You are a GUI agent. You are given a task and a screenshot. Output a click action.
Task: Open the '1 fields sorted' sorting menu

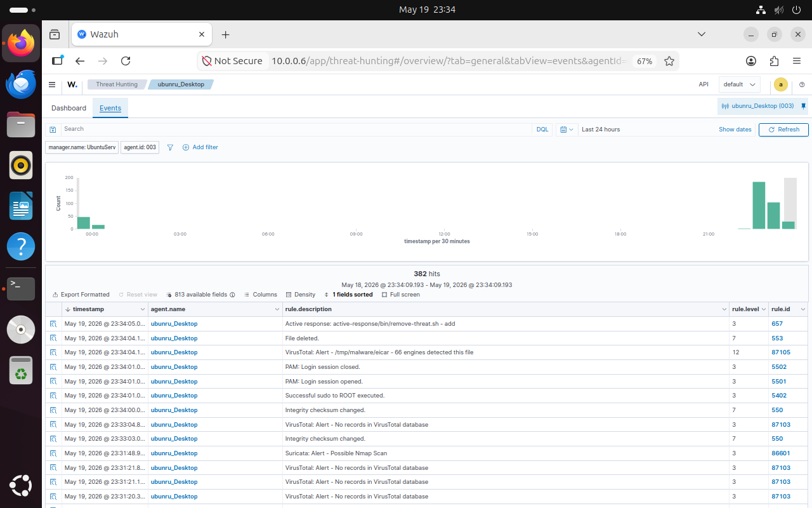(348, 295)
